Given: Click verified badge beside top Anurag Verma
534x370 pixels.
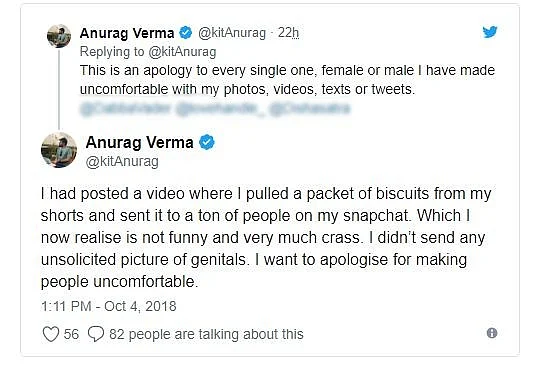Looking at the screenshot, I should tap(186, 33).
